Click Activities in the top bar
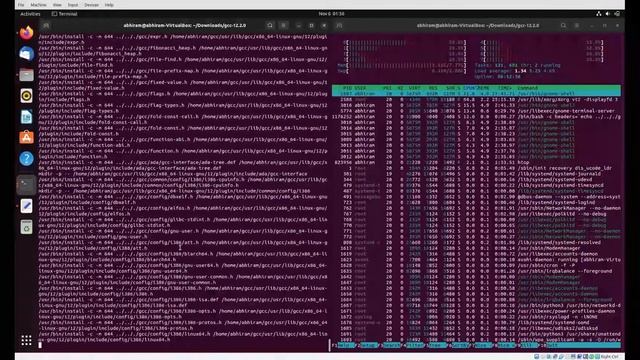The height and width of the screenshot is (360, 640). [30, 14]
